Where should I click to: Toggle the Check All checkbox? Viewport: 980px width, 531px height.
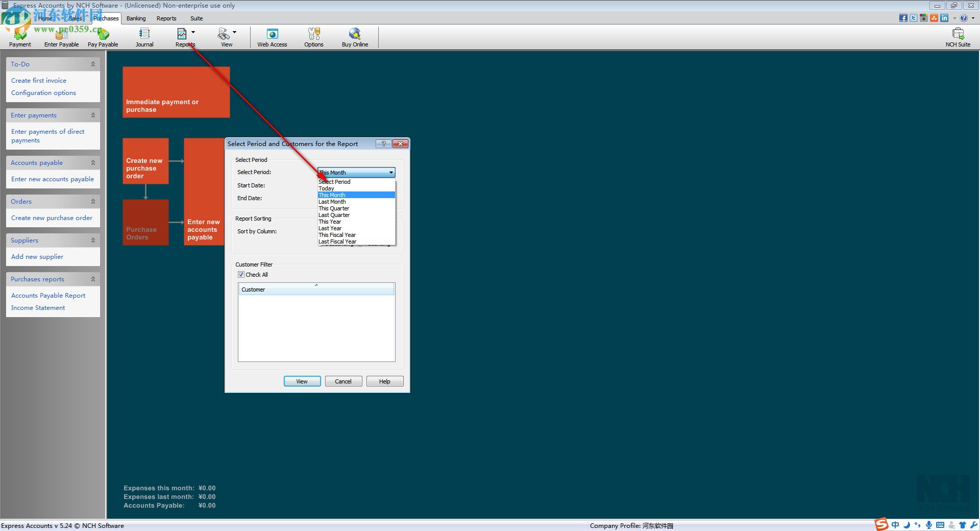coord(241,275)
